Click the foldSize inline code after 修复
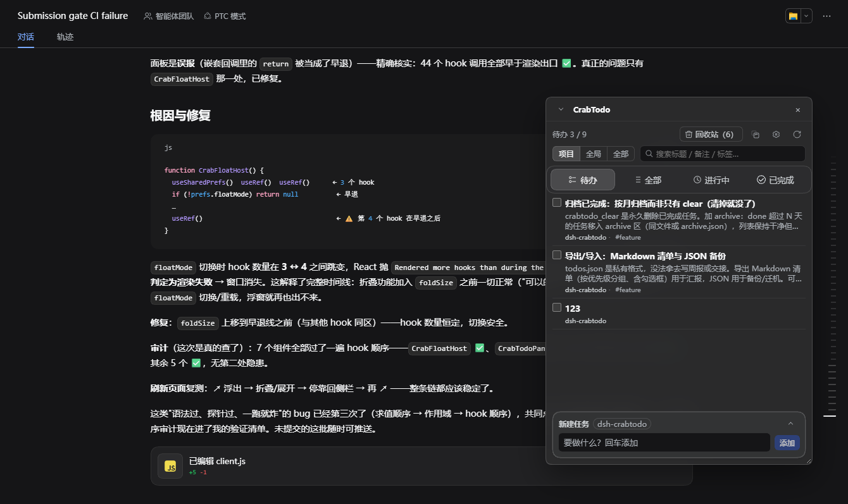Viewport: 848px width, 504px height. pyautogui.click(x=198, y=323)
